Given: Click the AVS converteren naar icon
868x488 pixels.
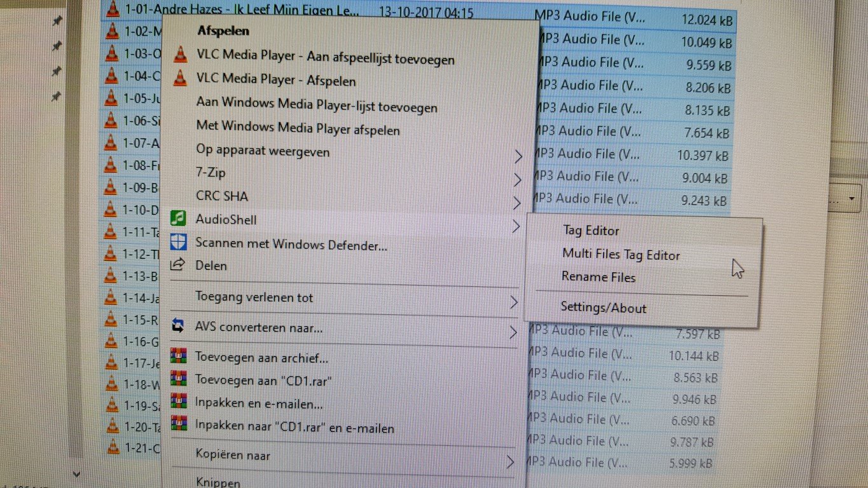Looking at the screenshot, I should click(179, 327).
